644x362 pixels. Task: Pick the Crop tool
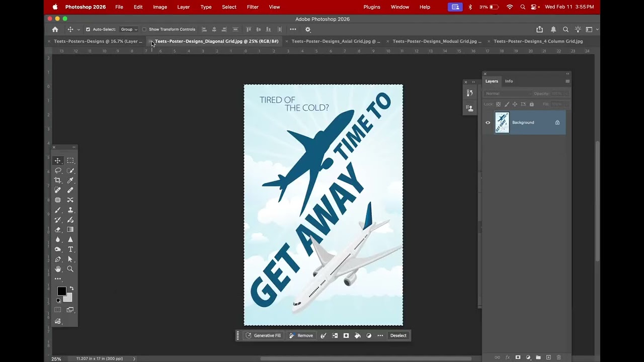pyautogui.click(x=58, y=180)
